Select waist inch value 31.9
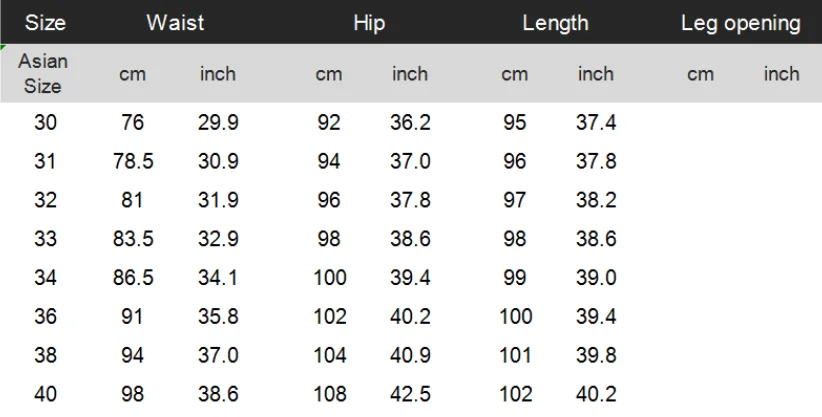 click(x=218, y=200)
